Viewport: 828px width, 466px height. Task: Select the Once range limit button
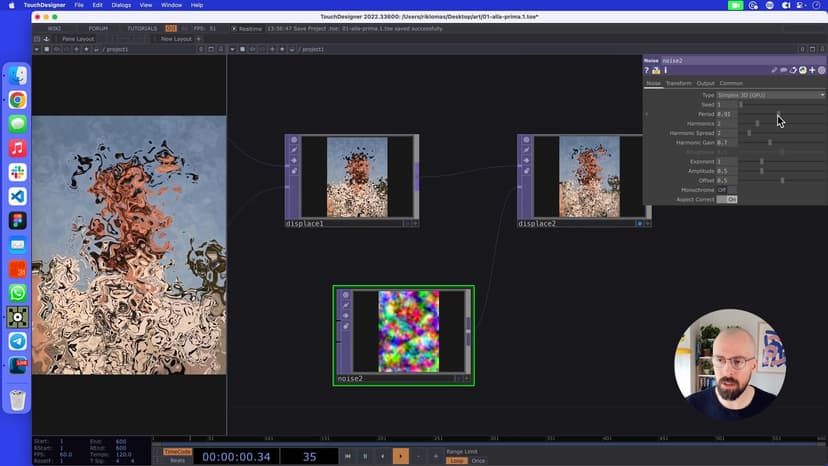(478, 460)
